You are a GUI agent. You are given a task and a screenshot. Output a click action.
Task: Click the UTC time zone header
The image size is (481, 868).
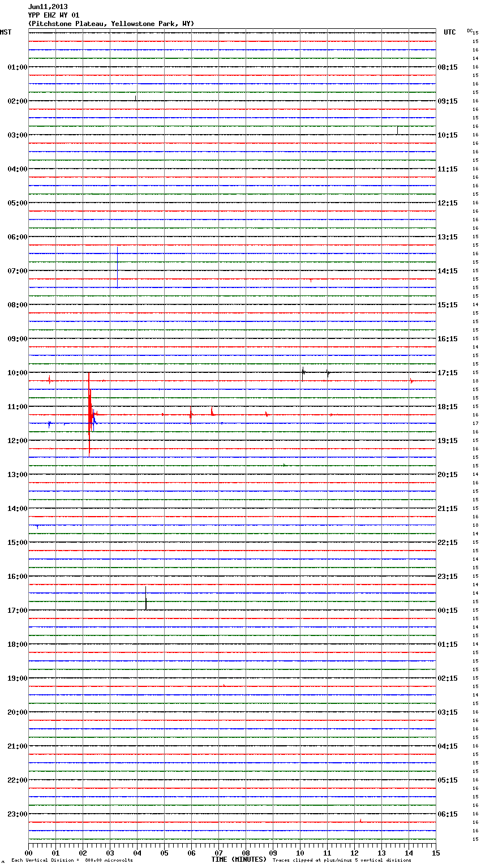pyautogui.click(x=449, y=32)
